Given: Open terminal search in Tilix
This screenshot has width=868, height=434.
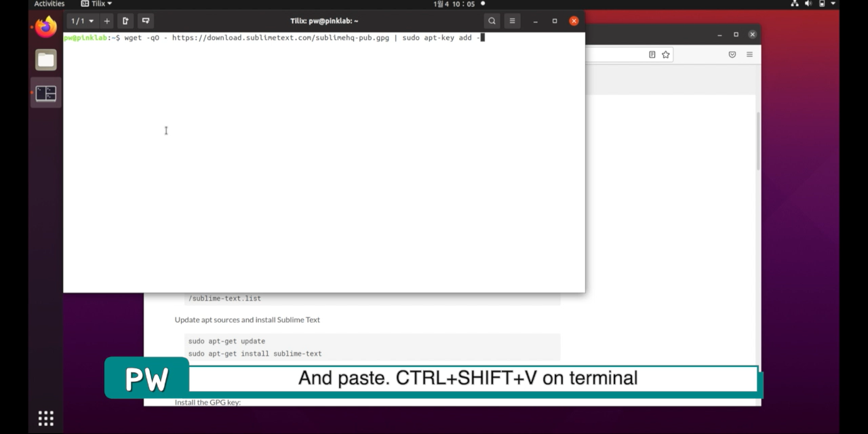Looking at the screenshot, I should (x=492, y=21).
